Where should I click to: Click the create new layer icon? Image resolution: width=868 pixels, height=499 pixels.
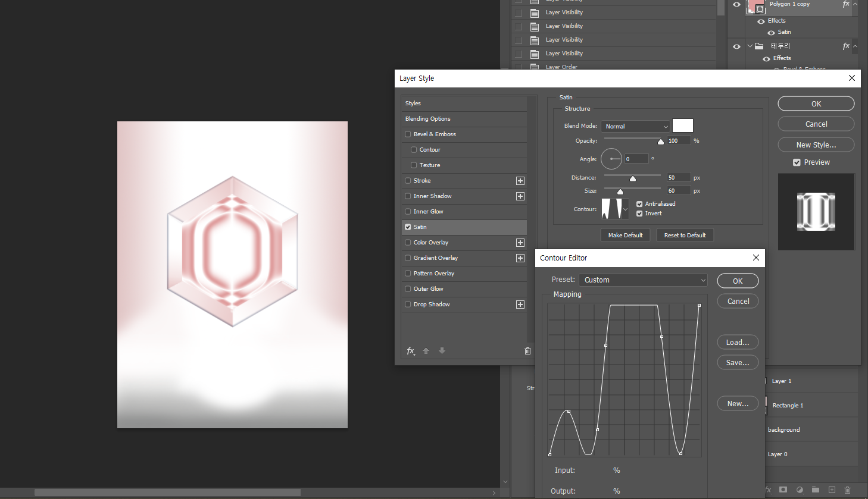coord(832,490)
